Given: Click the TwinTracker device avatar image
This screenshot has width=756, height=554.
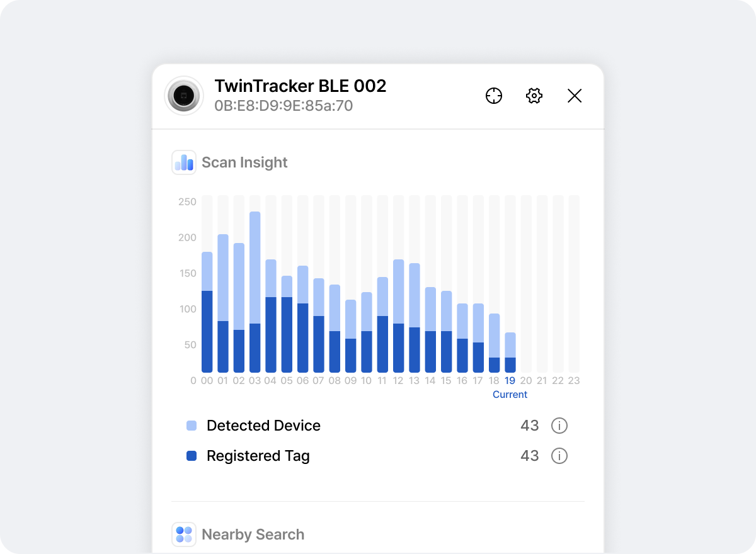Looking at the screenshot, I should 184,96.
